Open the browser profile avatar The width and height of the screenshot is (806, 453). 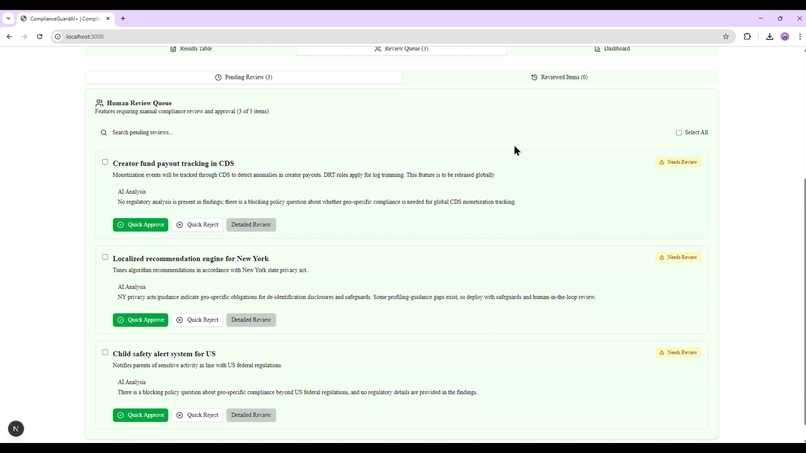coord(785,37)
